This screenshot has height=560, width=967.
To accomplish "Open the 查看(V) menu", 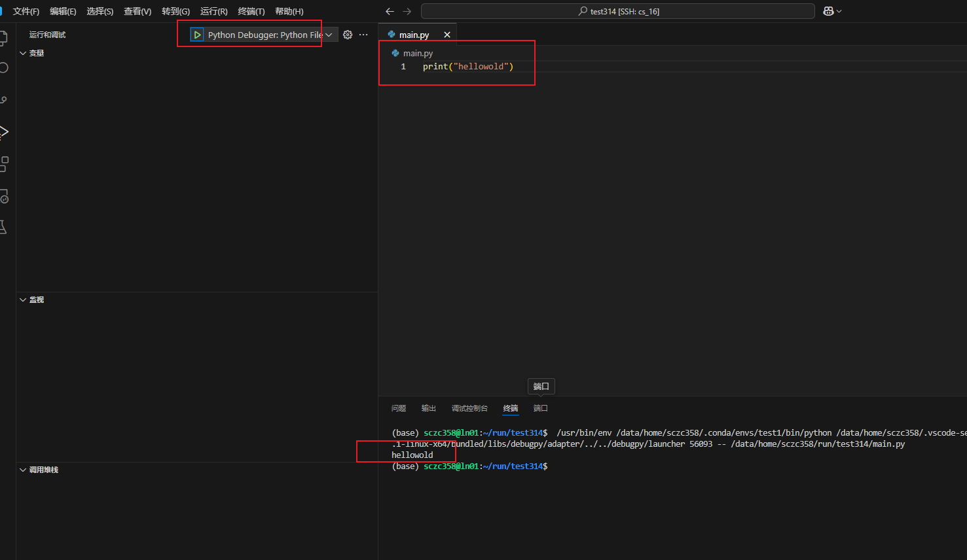I will (137, 11).
